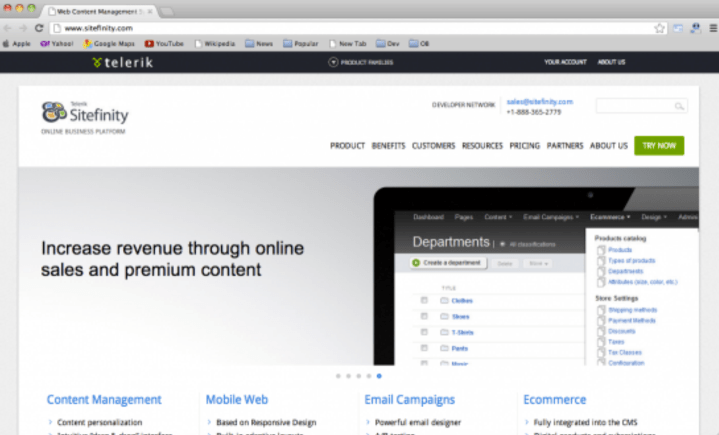719x435 pixels.
Task: Select the first carousel dot
Action: (338, 376)
